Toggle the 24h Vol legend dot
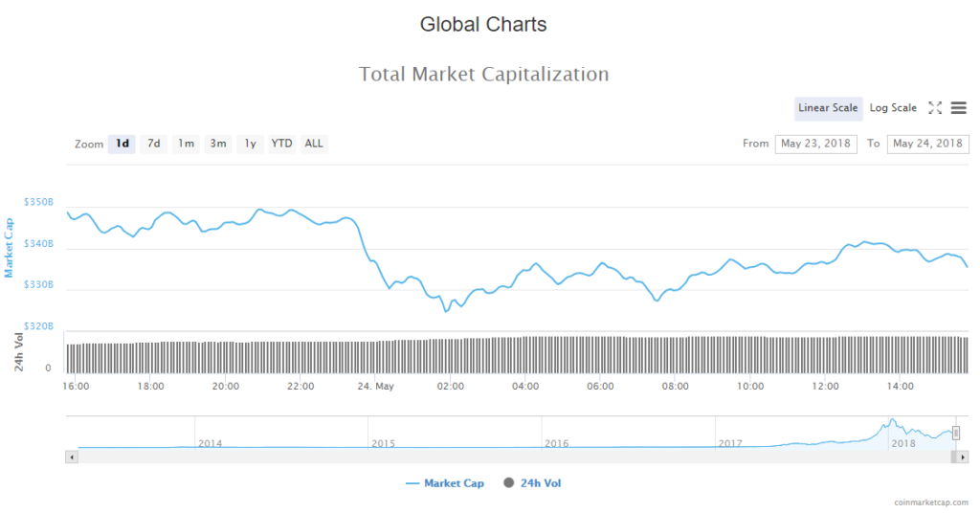 [508, 483]
